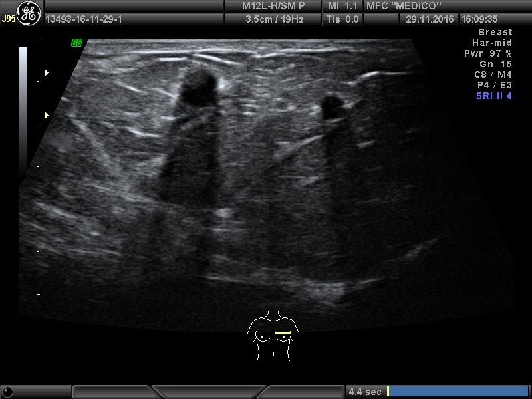Click the patient ID '13493-16-11-29-1'
Screen dimensions: 532x399
(x=84, y=19)
